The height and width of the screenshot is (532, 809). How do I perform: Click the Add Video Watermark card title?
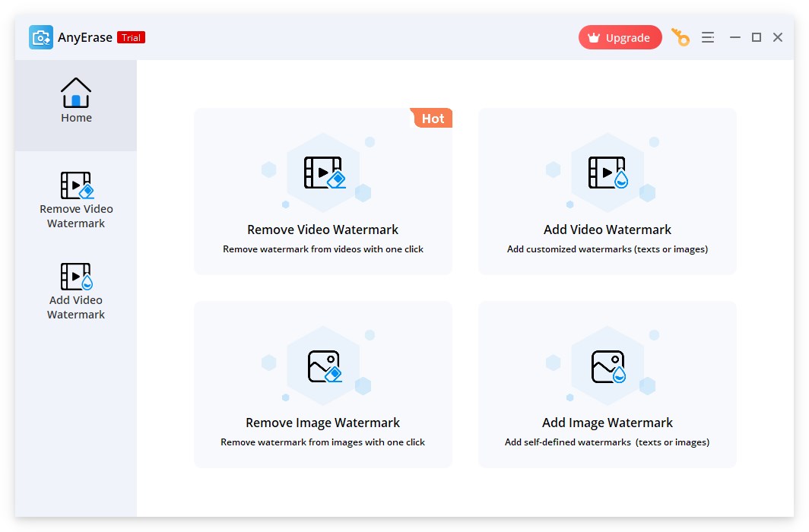tap(608, 230)
